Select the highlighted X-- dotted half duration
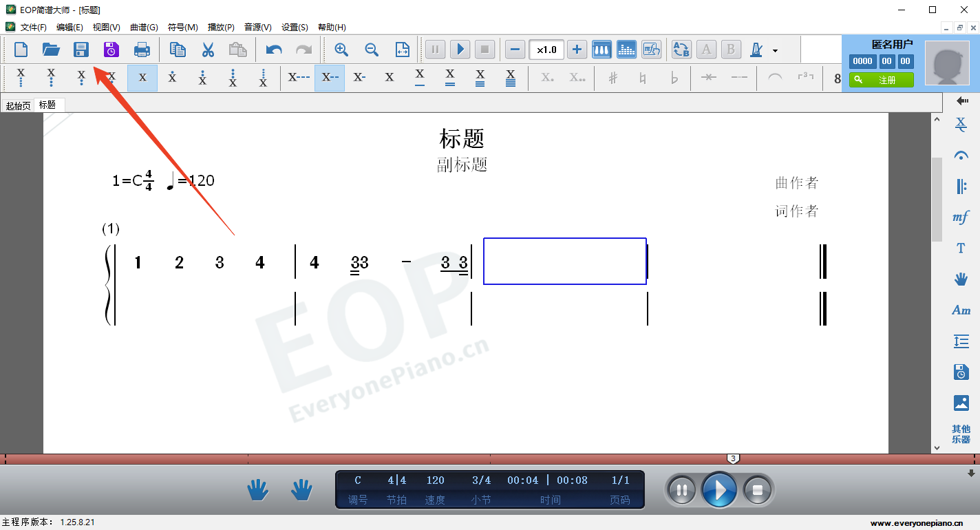Image resolution: width=980 pixels, height=530 pixels. click(330, 78)
